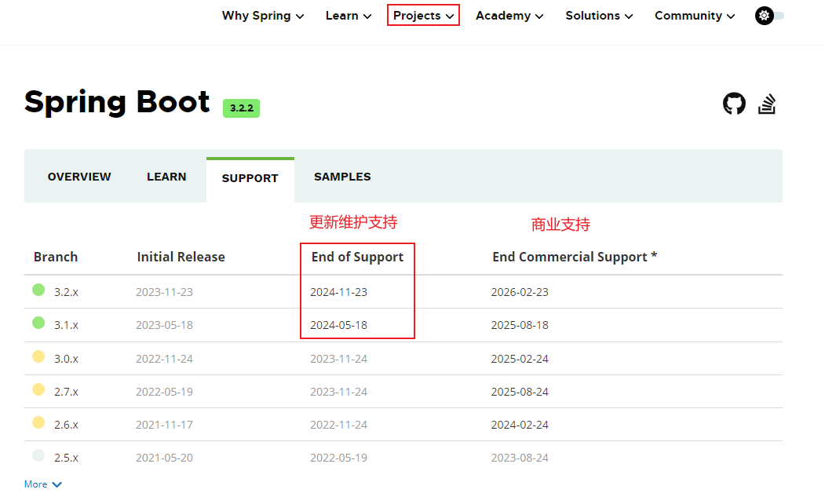
Task: Expand the Projects dropdown menu
Action: pyautogui.click(x=423, y=16)
